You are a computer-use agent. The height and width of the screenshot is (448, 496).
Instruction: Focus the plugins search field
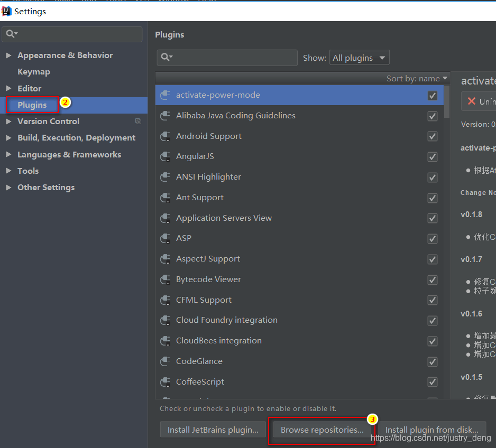[227, 58]
